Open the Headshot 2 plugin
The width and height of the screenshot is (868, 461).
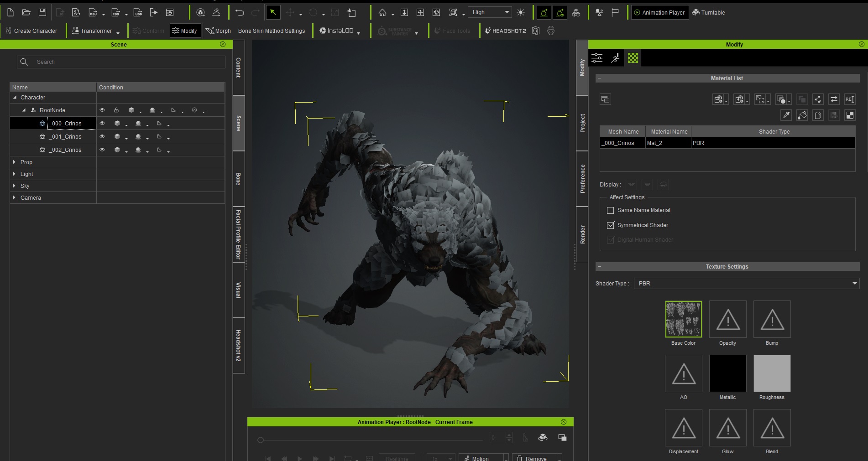coord(506,31)
